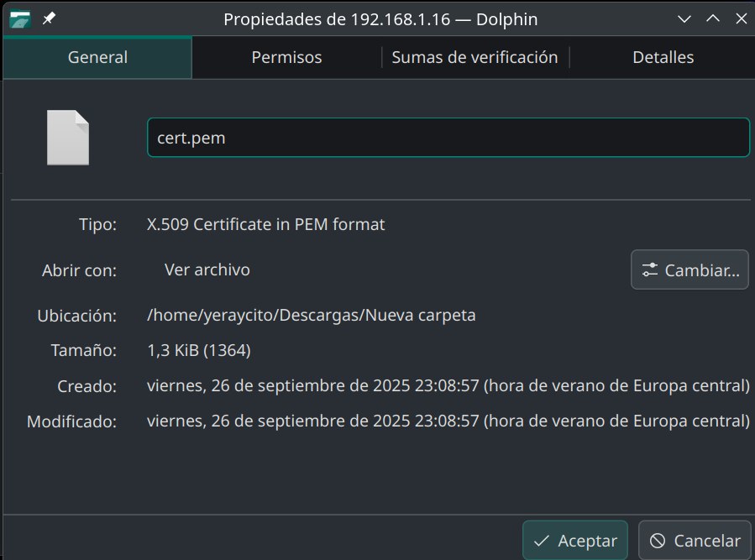Select the Sumas de verificación tab
Image resolution: width=755 pixels, height=560 pixels.
[474, 57]
